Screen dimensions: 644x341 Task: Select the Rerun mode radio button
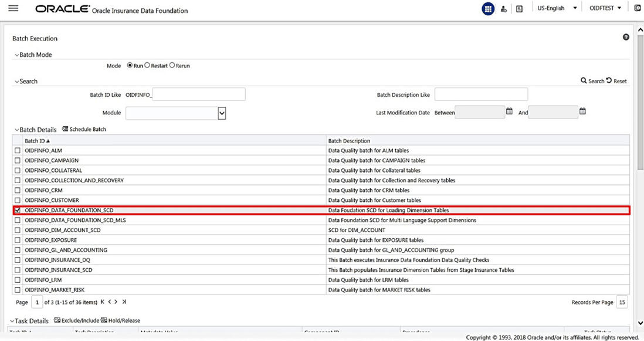[x=172, y=65]
